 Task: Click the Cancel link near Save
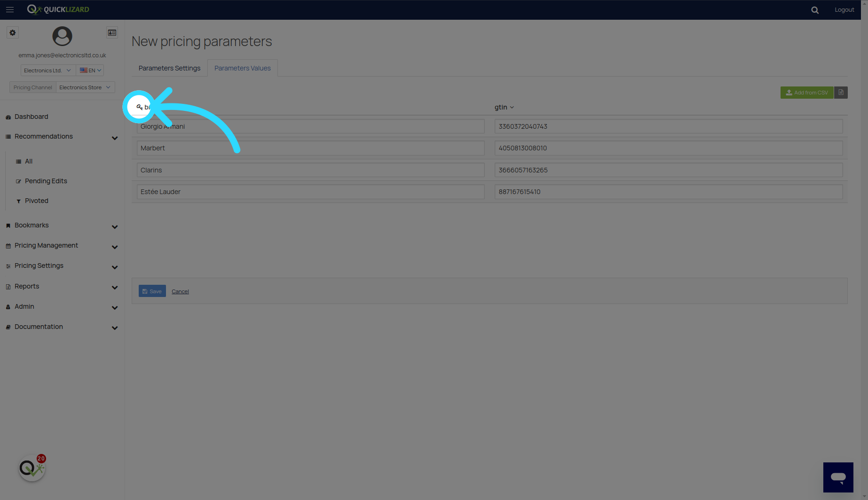point(180,291)
